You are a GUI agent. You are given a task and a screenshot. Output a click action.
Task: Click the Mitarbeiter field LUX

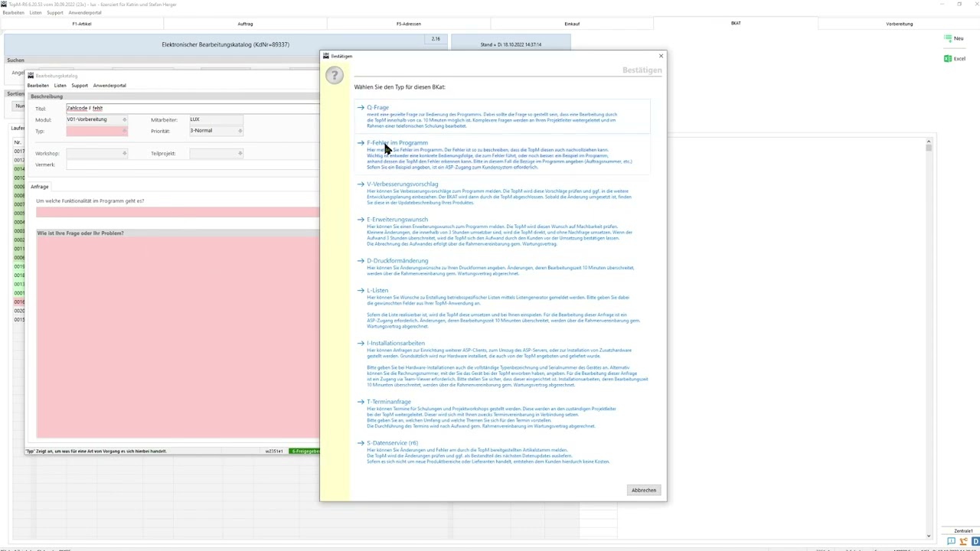point(216,120)
